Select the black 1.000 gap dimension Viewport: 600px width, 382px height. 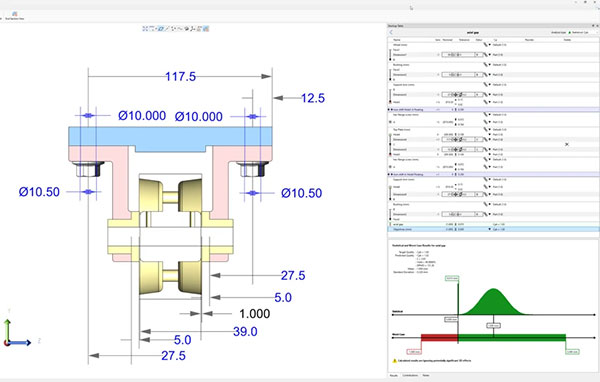coord(254,313)
